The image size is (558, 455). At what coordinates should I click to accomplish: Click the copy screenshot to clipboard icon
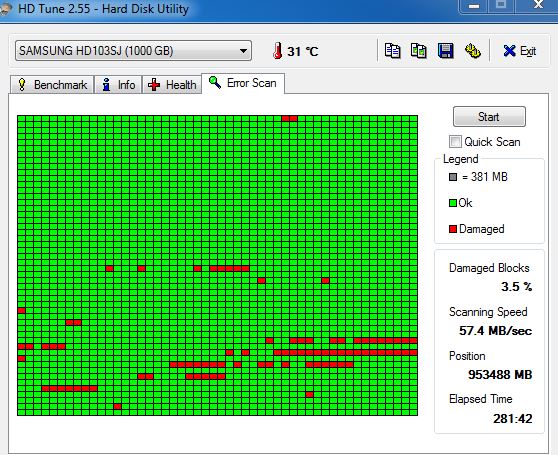click(418, 51)
